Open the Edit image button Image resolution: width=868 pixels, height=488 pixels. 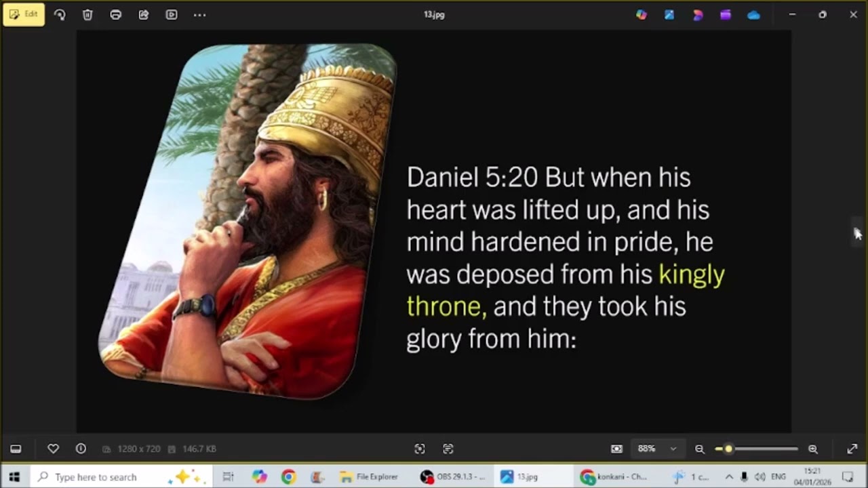point(24,14)
